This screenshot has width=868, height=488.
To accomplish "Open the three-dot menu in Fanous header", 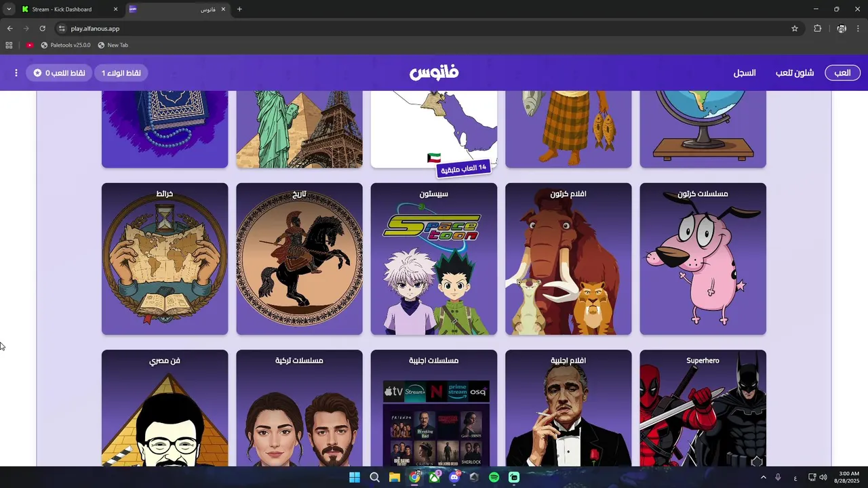I will tap(16, 73).
